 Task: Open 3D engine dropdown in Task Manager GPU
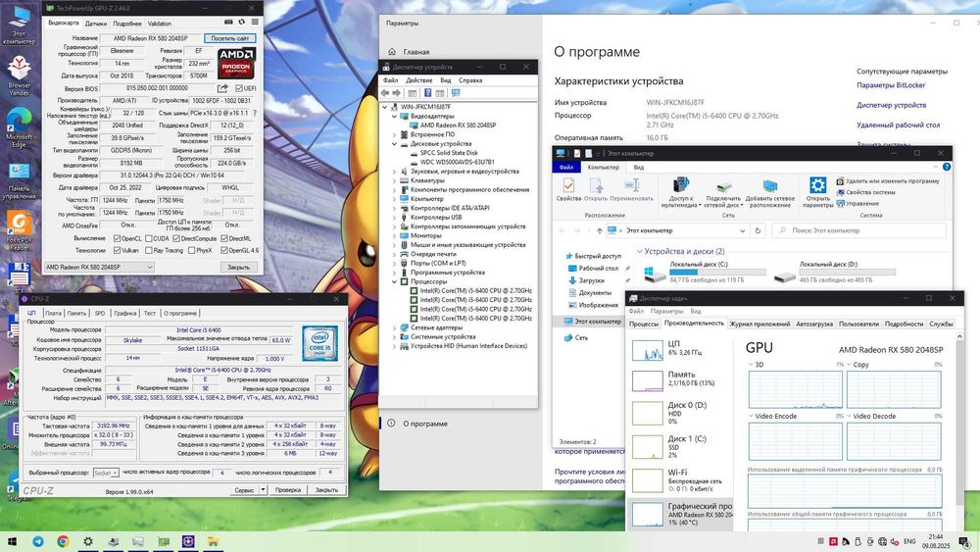tap(752, 365)
